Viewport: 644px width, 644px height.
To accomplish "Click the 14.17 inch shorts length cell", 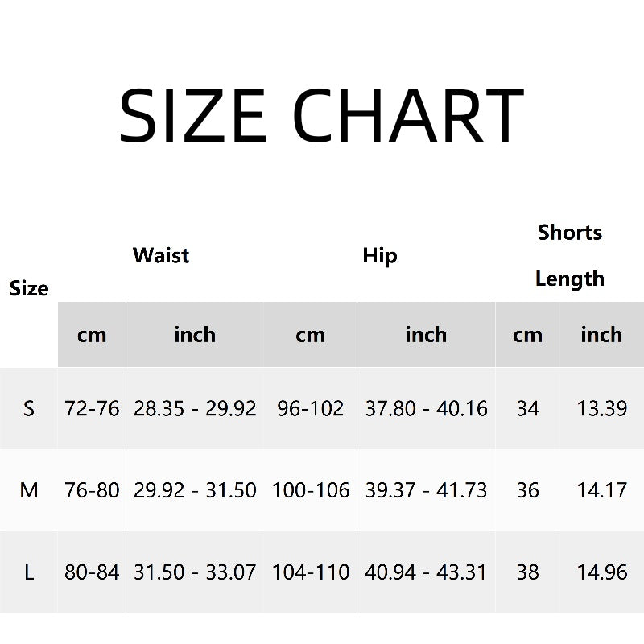I will (601, 489).
